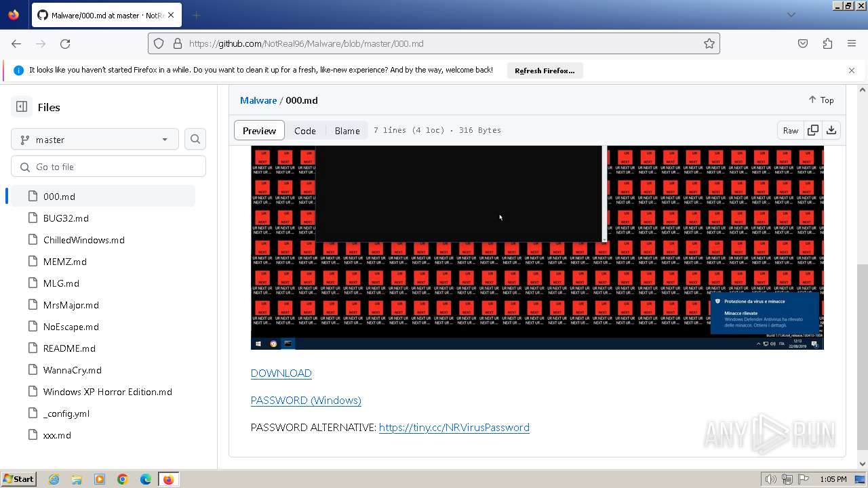Launch Microsoft Edge from the taskbar
Viewport: 868px width, 488px height.
coord(146,479)
